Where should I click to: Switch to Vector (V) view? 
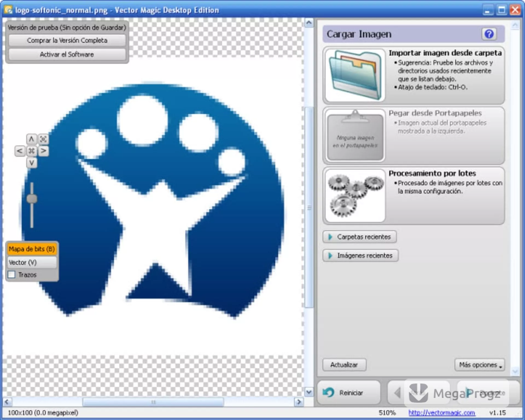click(x=32, y=262)
